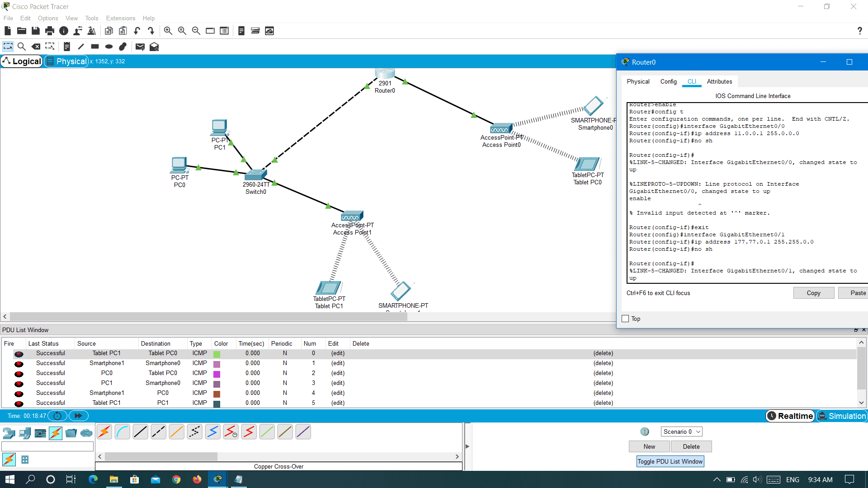Click the workspace horizontal scrollbar
The width and height of the screenshot is (868, 488).
208,317
